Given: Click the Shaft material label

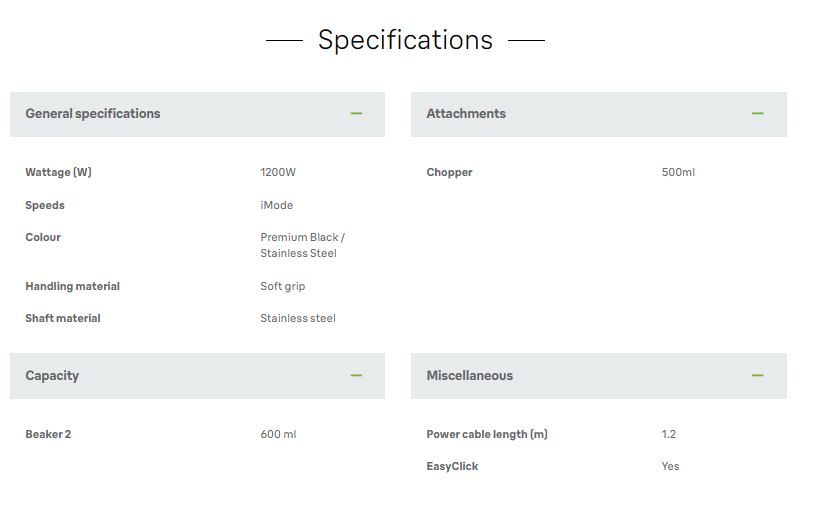Looking at the screenshot, I should pyautogui.click(x=63, y=318).
